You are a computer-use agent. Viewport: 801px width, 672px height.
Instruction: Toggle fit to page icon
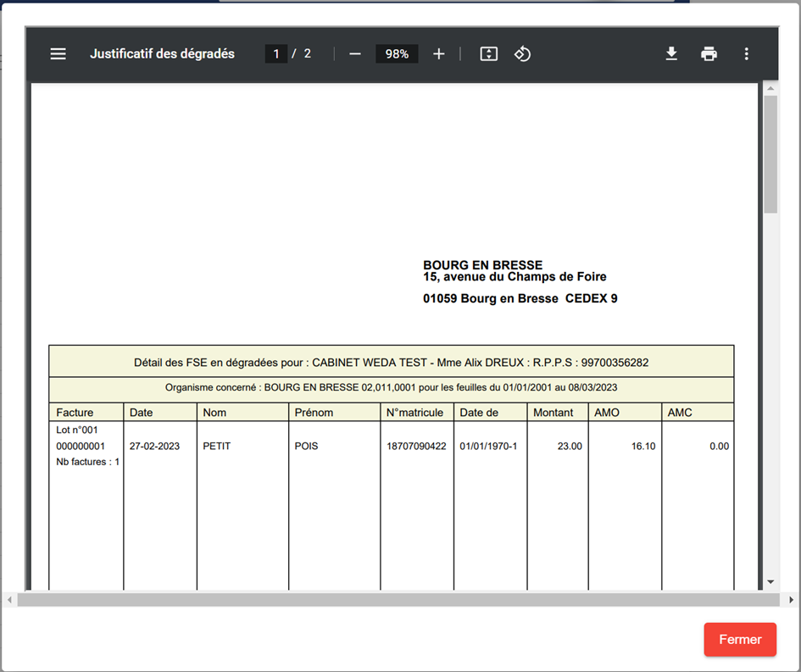tap(488, 54)
